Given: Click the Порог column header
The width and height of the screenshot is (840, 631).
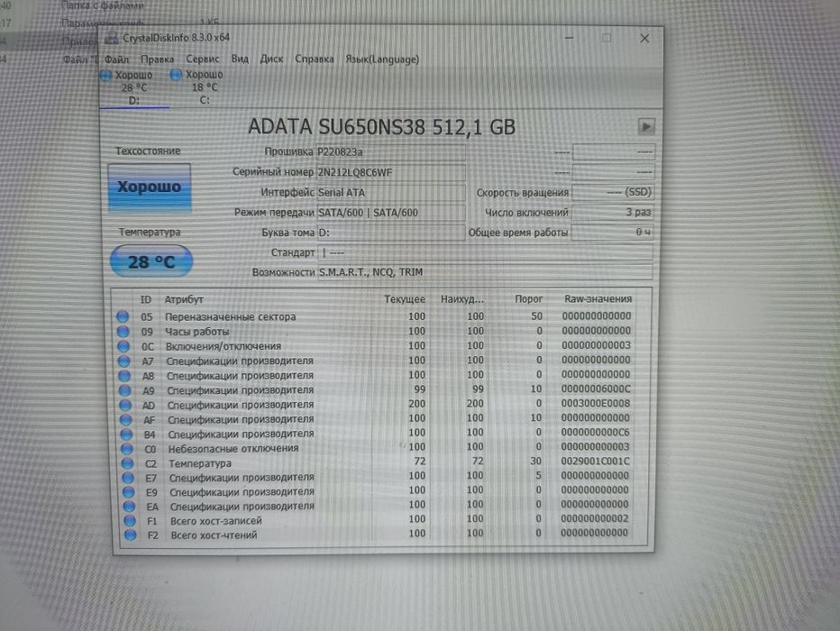Looking at the screenshot, I should [529, 299].
